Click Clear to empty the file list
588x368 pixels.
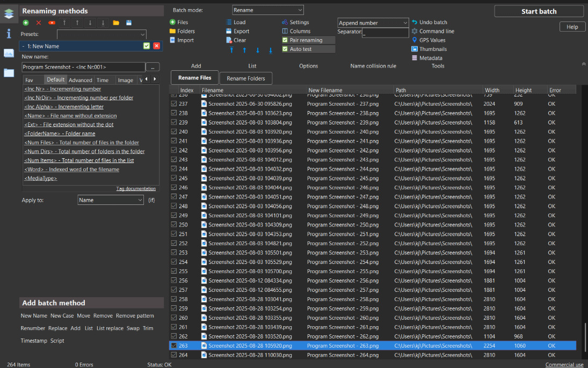click(x=239, y=40)
